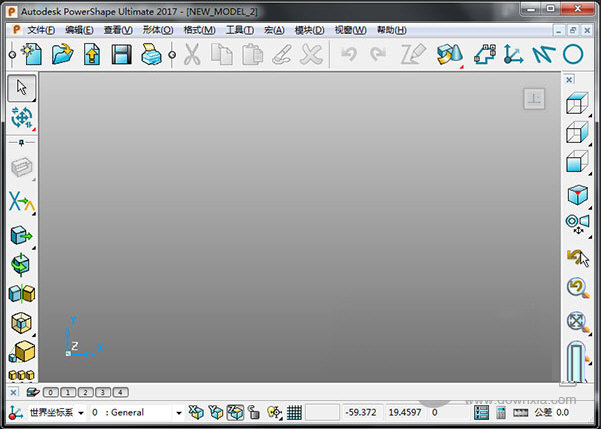Open the 工具(T) menu
Viewport: 601px width, 429px height.
pyautogui.click(x=240, y=30)
